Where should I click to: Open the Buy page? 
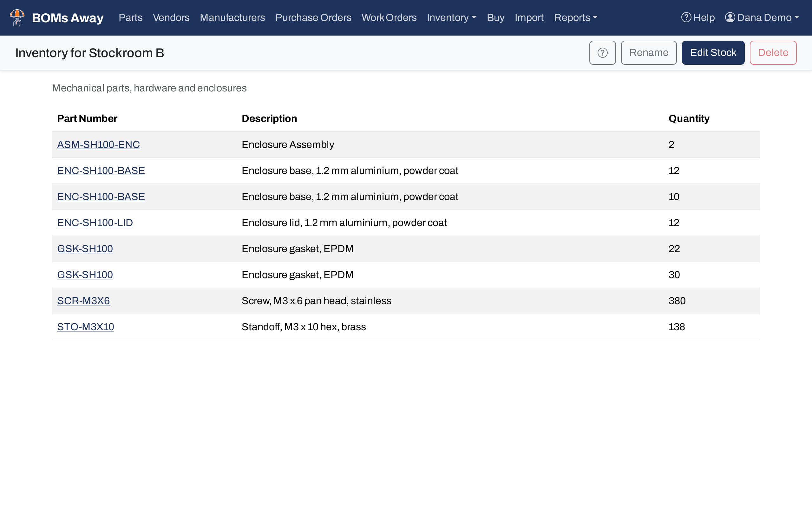coord(495,17)
